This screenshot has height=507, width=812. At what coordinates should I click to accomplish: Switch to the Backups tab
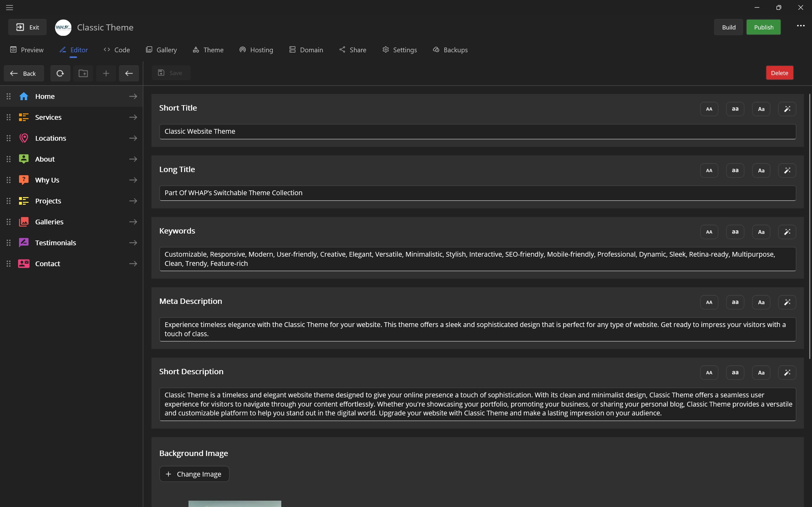pos(450,50)
